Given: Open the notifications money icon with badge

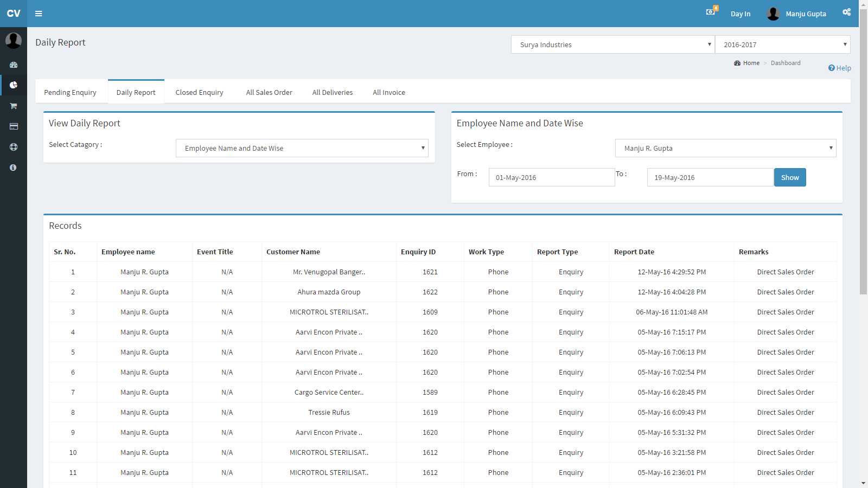Looking at the screenshot, I should [711, 11].
